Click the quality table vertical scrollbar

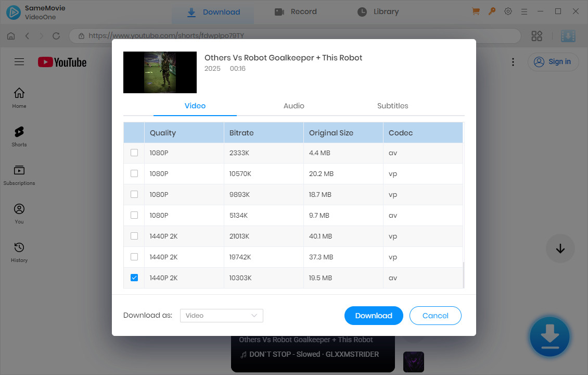pyautogui.click(x=464, y=275)
